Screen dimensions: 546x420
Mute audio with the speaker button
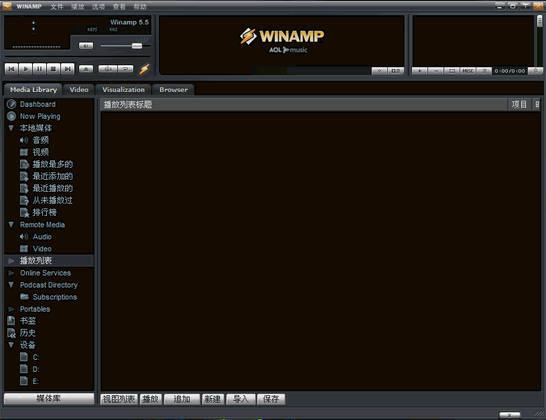(86, 46)
